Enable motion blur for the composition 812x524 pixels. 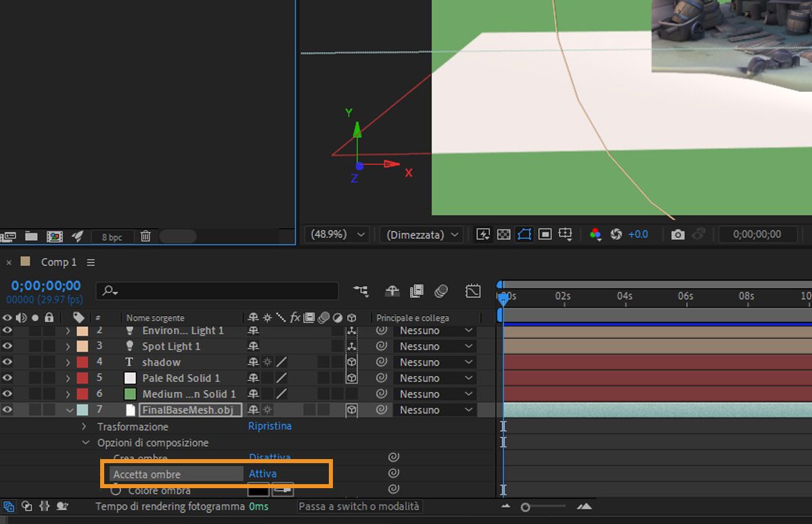[441, 291]
